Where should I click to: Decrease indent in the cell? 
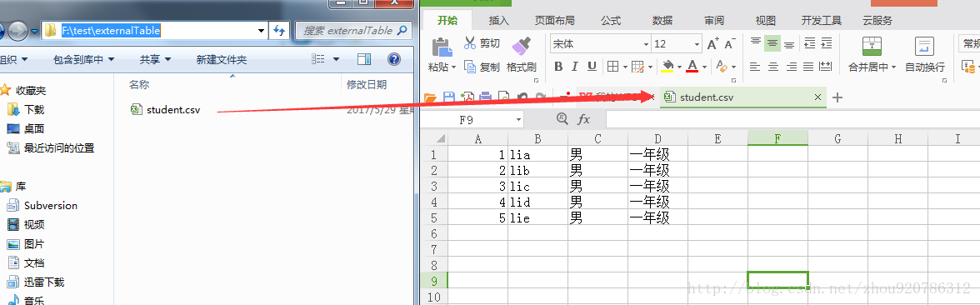pos(809,43)
